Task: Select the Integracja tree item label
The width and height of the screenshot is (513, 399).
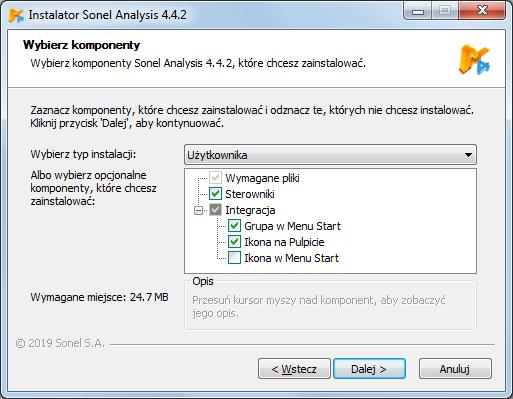Action: (x=250, y=210)
